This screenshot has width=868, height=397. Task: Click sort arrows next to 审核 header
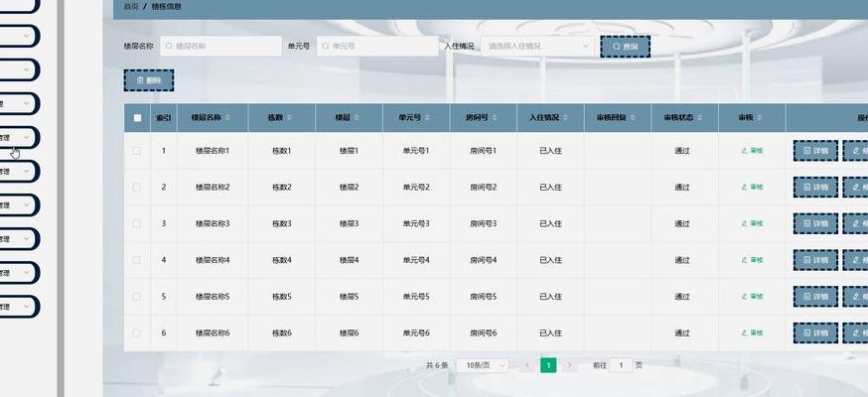(x=759, y=118)
